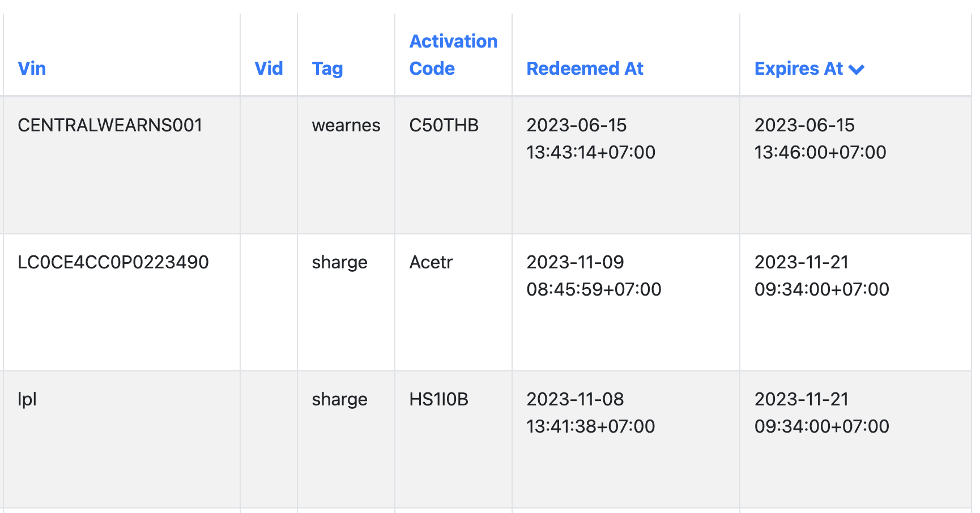Sort by Activation Code column header
The width and height of the screenshot is (980, 513).
pos(453,55)
